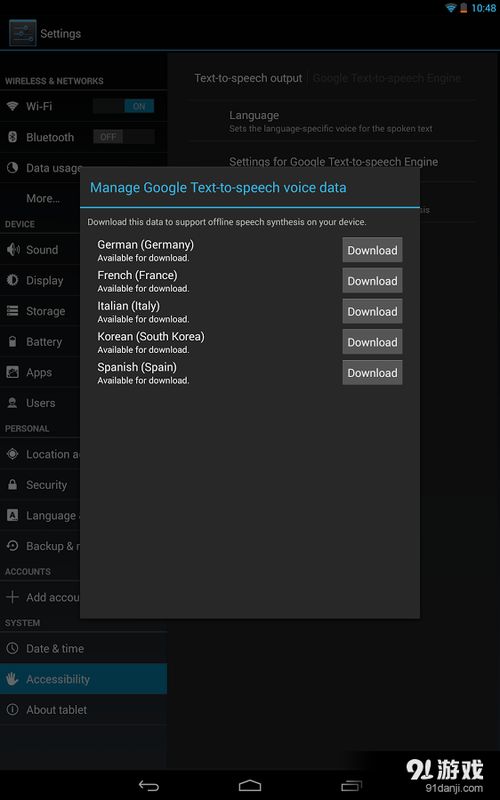Download German (Germany) voice data

(372, 250)
